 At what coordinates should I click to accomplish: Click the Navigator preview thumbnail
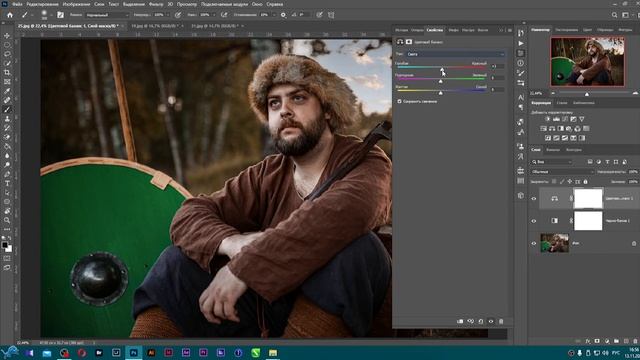587,62
